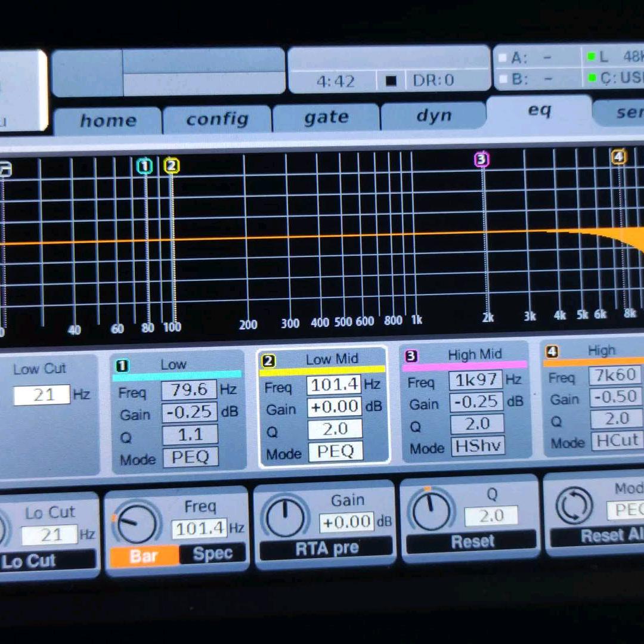This screenshot has width=644, height=644.
Task: Toggle the Lo Cut button
Action: (x=48, y=561)
